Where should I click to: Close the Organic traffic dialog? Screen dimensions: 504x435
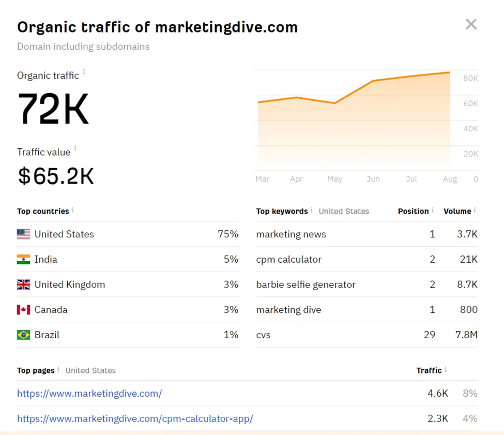471,24
